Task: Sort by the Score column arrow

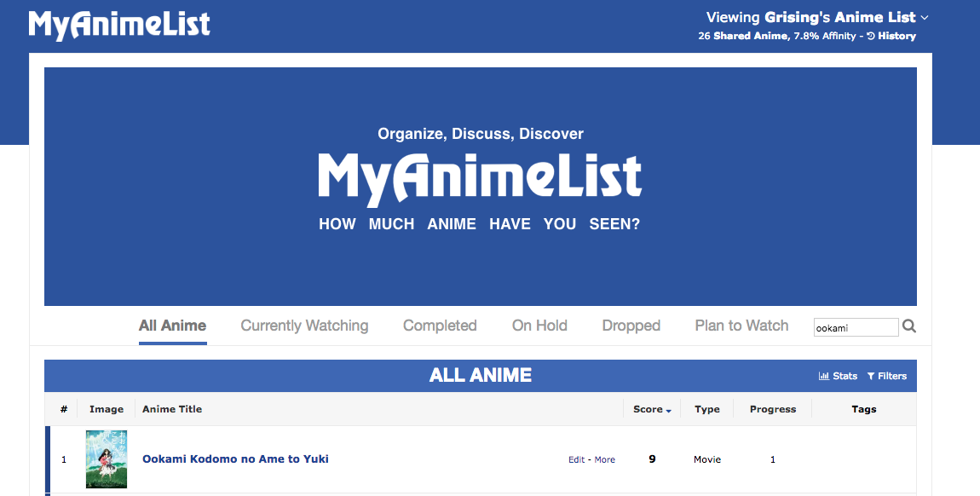Action: click(x=669, y=410)
